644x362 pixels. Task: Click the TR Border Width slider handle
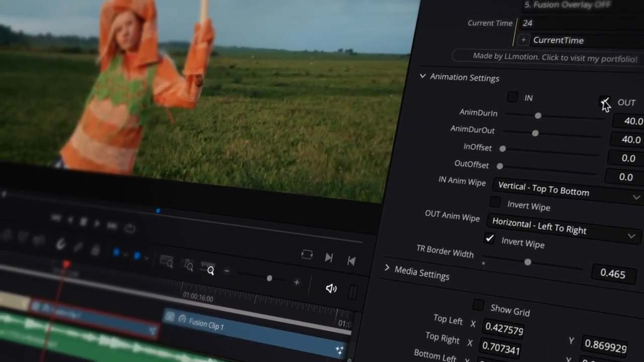527,262
